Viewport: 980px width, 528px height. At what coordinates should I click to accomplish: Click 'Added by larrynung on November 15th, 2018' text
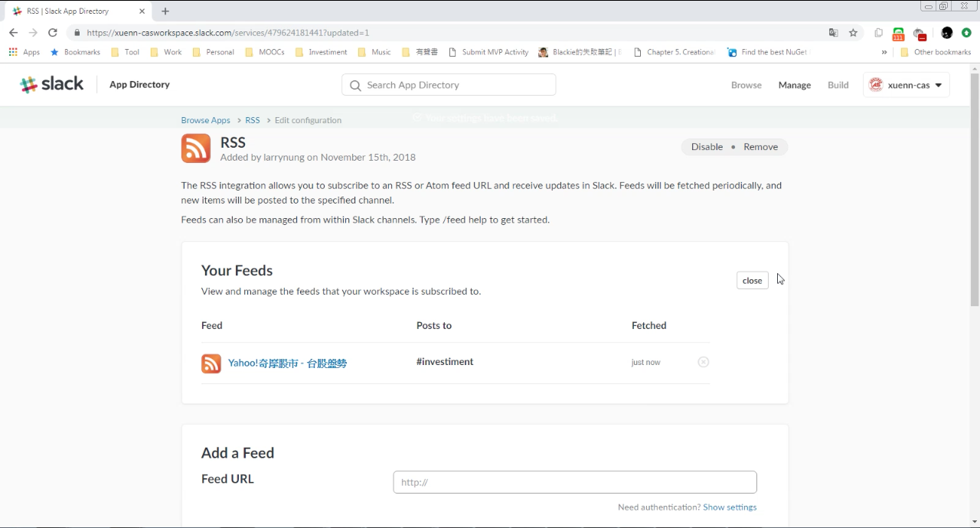[318, 158]
